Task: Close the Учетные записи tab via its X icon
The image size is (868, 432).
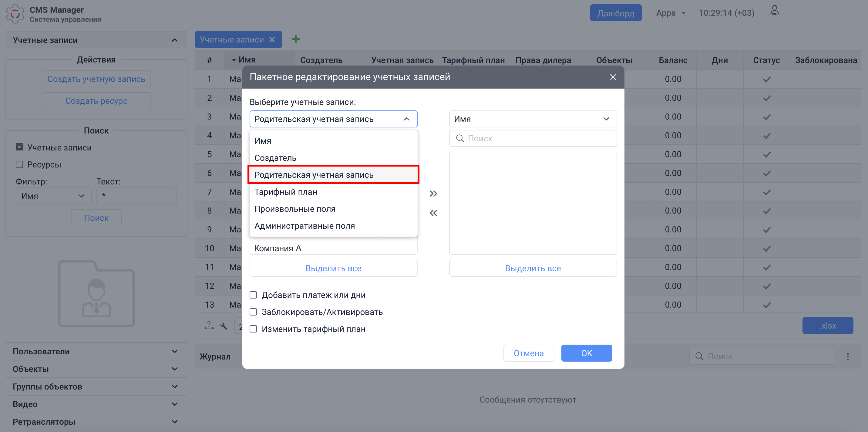Action: (x=272, y=39)
